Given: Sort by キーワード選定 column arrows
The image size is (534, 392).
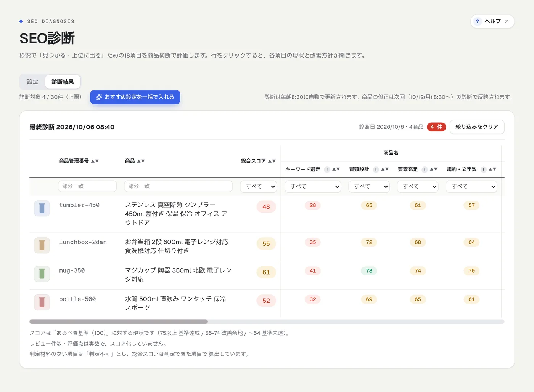Looking at the screenshot, I should point(336,169).
